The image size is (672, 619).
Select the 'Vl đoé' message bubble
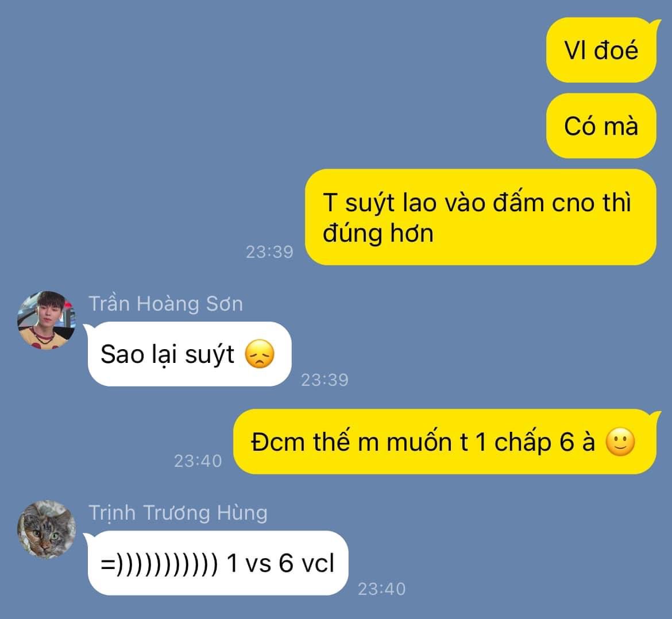click(x=601, y=50)
